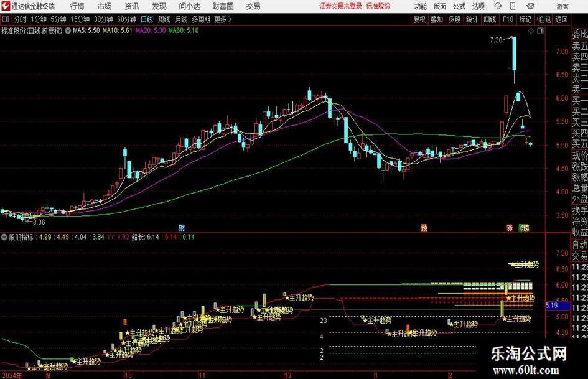Switch to 30分钟 period
The height and width of the screenshot is (379, 588).
point(103,19)
